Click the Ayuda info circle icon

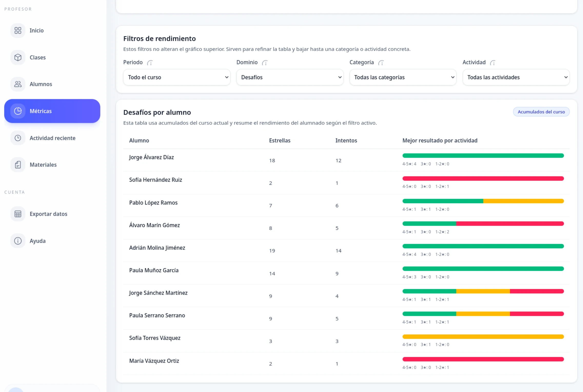coord(18,241)
